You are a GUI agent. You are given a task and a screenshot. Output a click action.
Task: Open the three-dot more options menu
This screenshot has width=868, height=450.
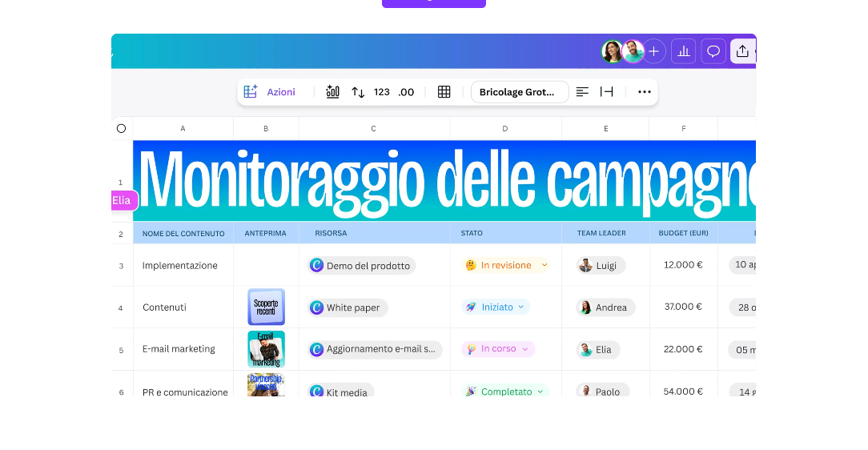point(645,92)
